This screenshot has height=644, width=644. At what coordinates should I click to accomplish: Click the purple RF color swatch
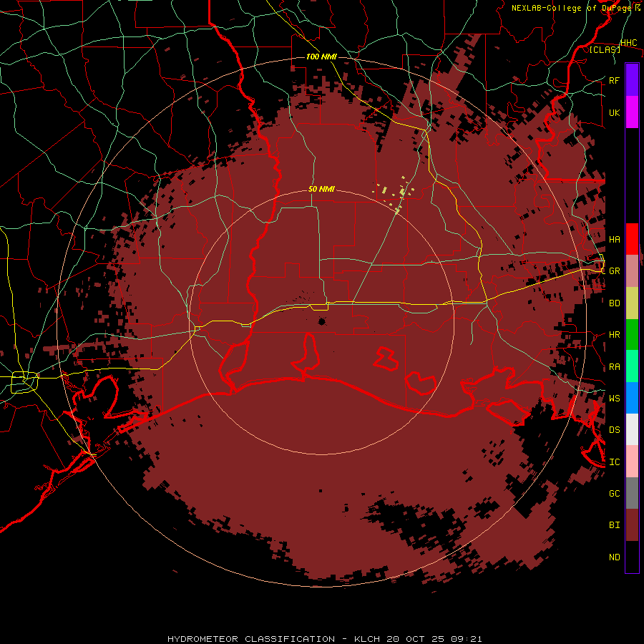pos(632,80)
